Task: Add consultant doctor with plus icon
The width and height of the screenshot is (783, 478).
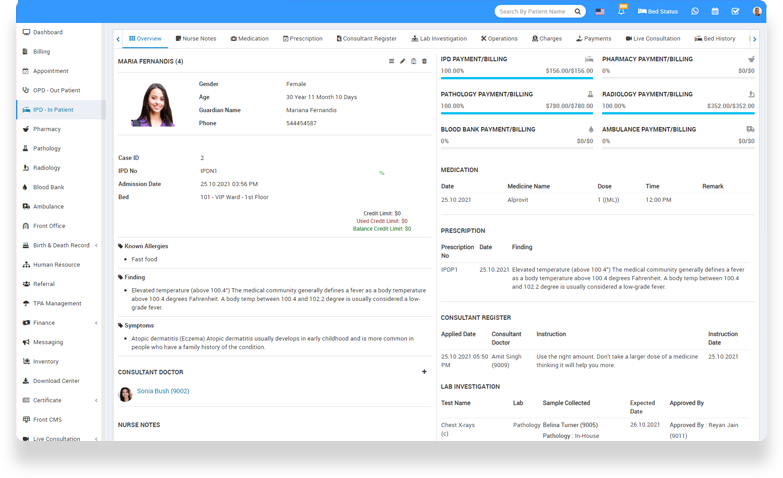Action: pyautogui.click(x=424, y=372)
